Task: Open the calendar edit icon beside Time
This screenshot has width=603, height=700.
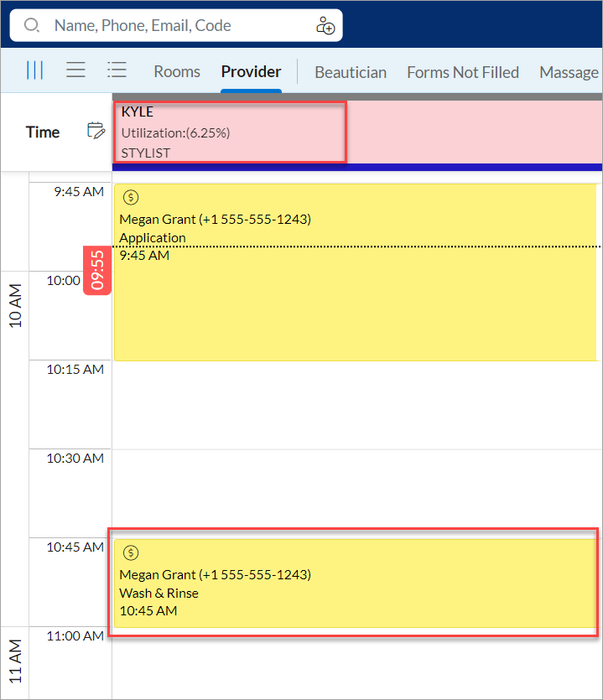Action: 96,130
